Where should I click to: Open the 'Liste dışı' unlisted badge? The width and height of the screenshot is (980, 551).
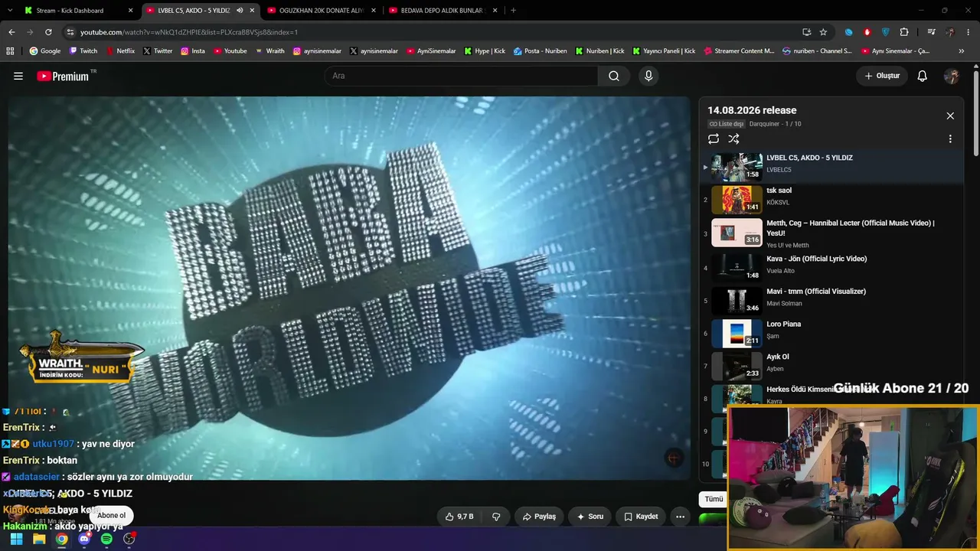[x=726, y=124]
